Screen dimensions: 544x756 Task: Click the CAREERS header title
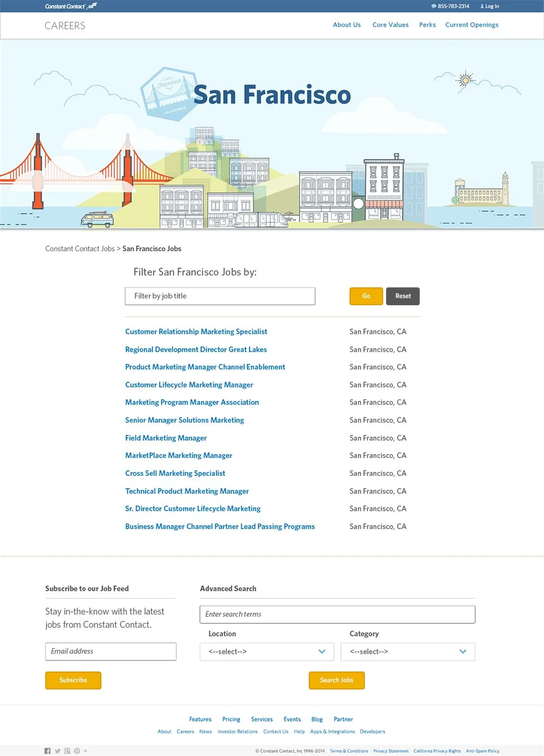click(65, 26)
